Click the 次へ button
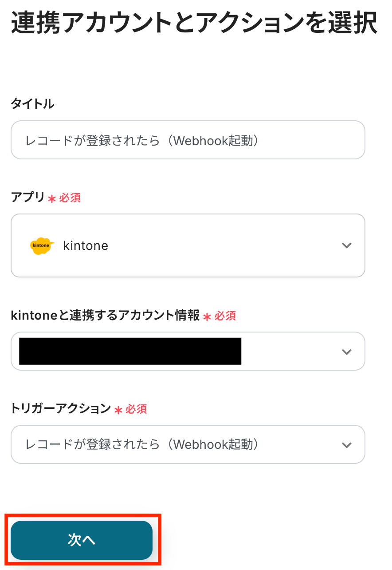This screenshot has height=570, width=392. point(82,540)
